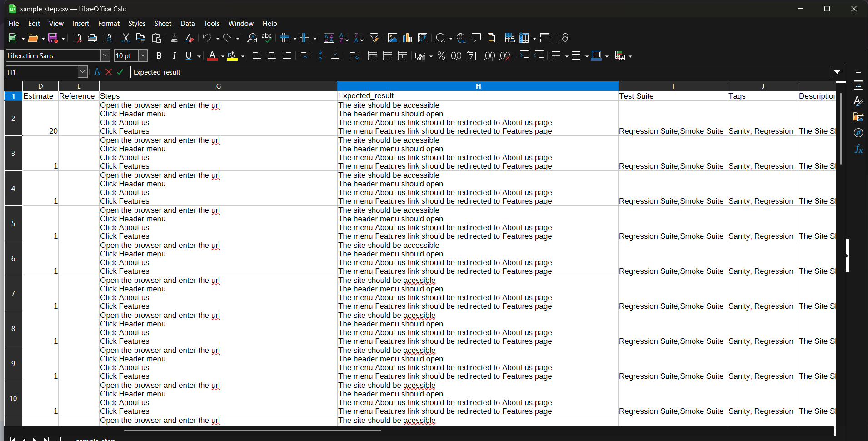Image resolution: width=868 pixels, height=441 pixels.
Task: Select the column G header
Action: (218, 86)
